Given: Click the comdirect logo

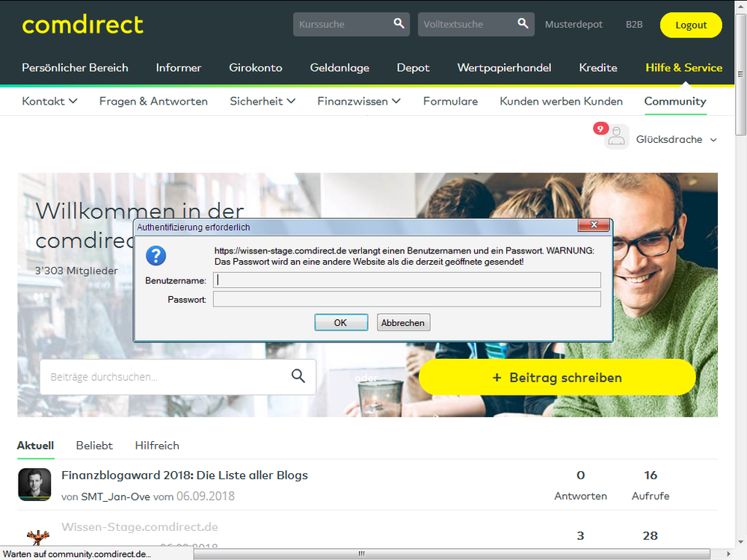Looking at the screenshot, I should click(82, 25).
